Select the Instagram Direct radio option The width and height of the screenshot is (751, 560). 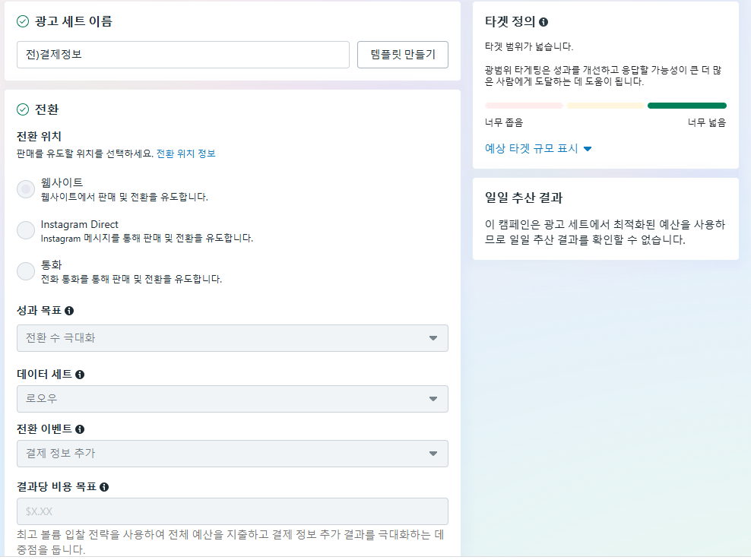(x=26, y=230)
